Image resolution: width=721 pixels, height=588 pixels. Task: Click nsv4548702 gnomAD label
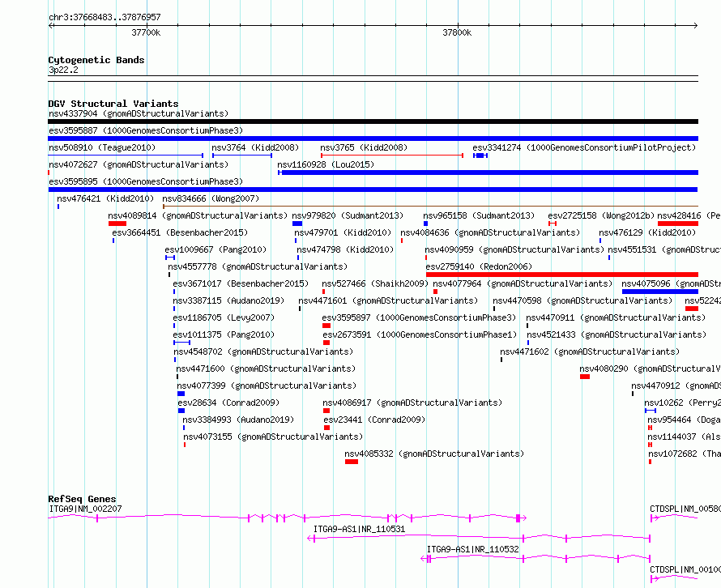(263, 352)
